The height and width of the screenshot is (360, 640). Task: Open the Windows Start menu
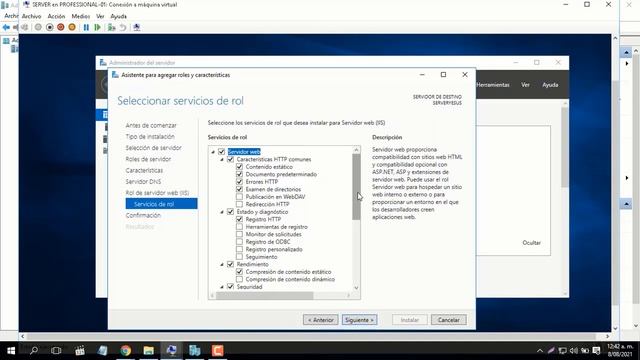[11, 350]
